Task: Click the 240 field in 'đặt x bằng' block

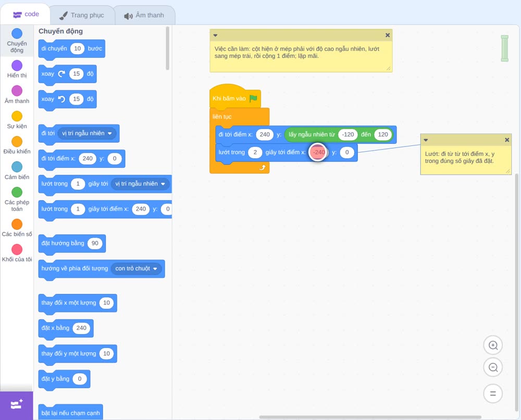Action: pyautogui.click(x=81, y=328)
